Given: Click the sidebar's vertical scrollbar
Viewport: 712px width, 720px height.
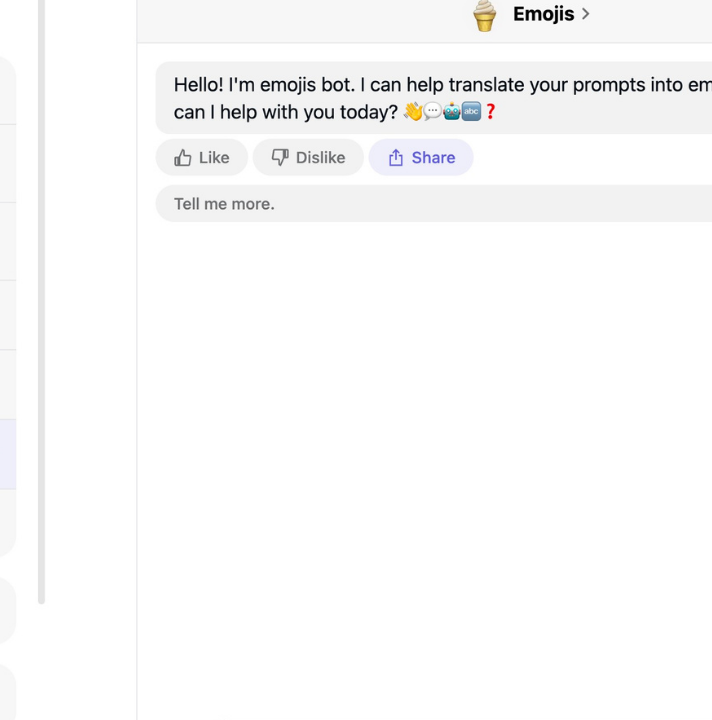Looking at the screenshot, I should coord(41,302).
